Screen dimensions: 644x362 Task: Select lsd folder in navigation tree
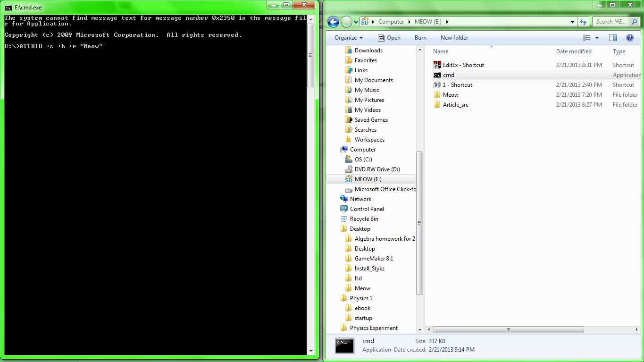click(358, 278)
